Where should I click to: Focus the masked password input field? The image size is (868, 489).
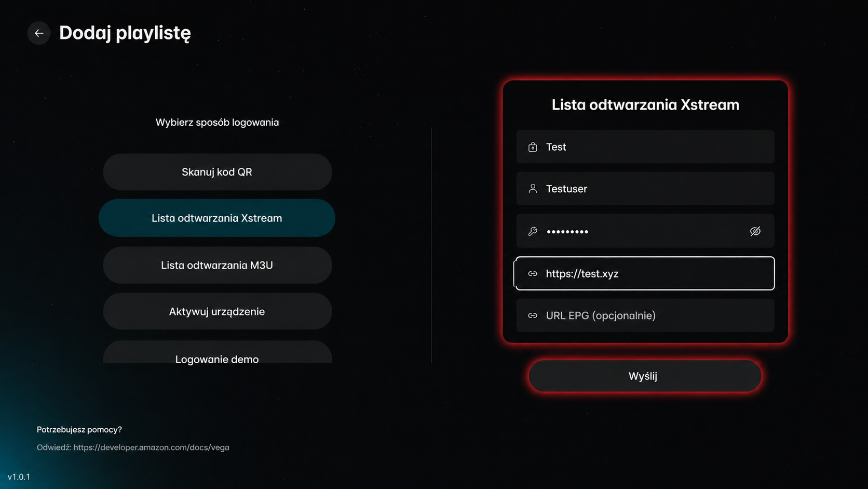click(645, 231)
